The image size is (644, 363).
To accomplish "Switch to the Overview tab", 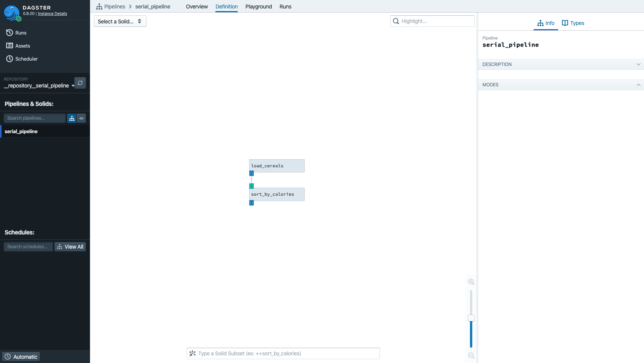I will tap(197, 7).
